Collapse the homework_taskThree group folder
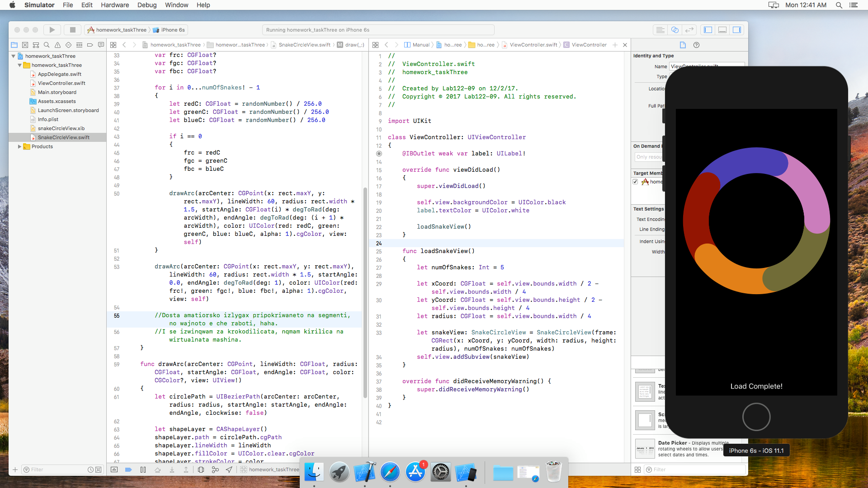Viewport: 868px width, 488px height. click(19, 65)
